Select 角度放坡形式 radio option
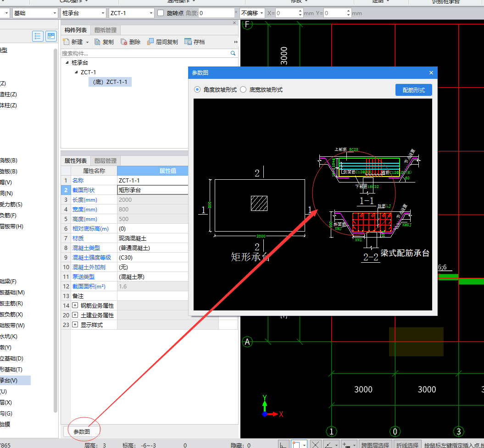The width and height of the screenshot is (484, 448). coord(197,90)
